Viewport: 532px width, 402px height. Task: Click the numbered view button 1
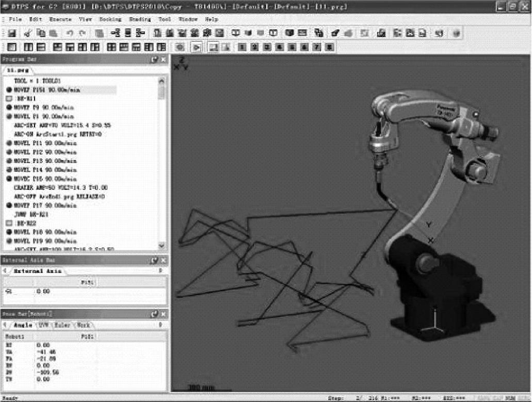point(242,47)
